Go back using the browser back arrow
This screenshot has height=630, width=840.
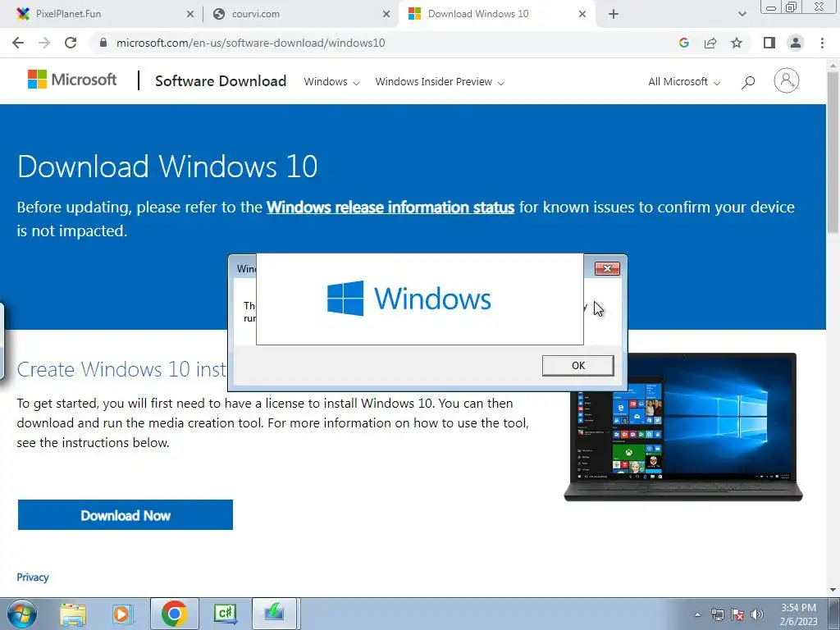tap(18, 43)
